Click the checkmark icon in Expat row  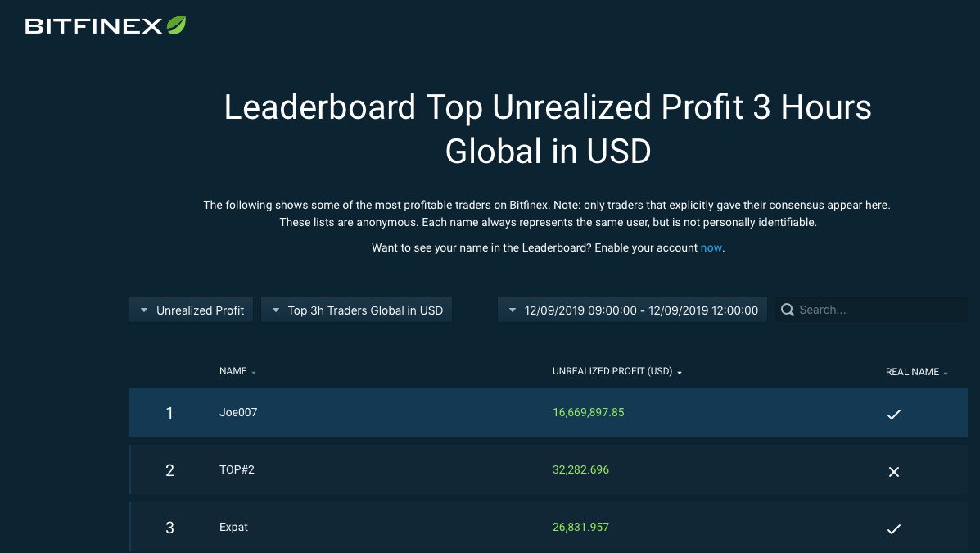[894, 528]
